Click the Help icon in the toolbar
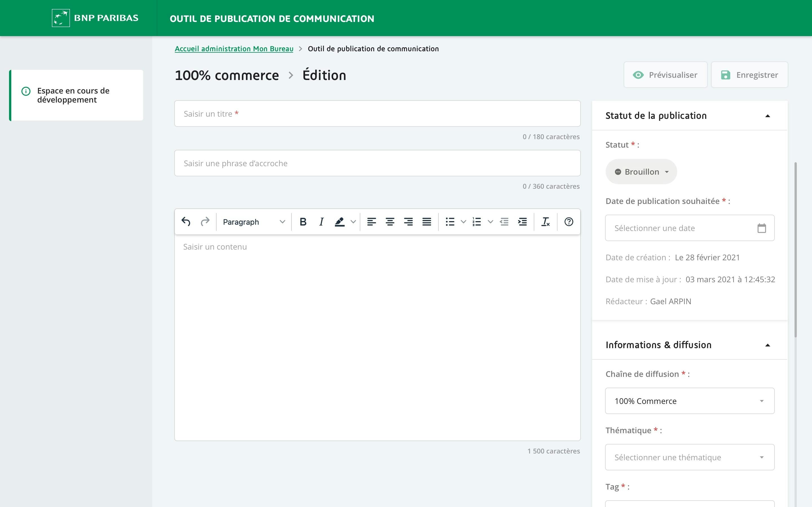This screenshot has height=507, width=812. coord(568,221)
